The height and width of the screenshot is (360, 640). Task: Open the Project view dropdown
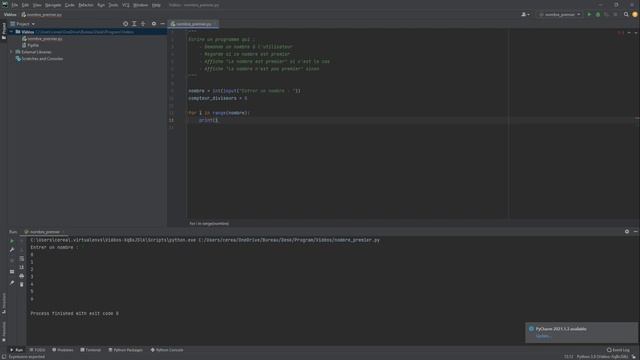pos(22,24)
